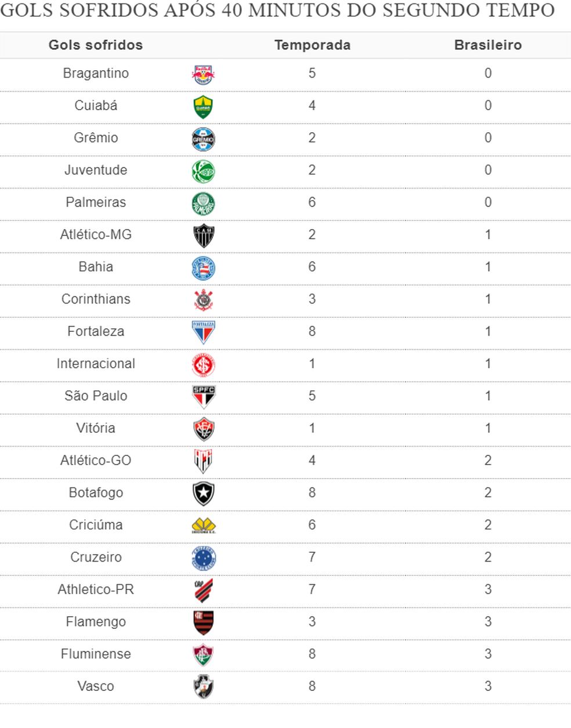Click the Palmeiras green crest
Viewport: 571px width, 728px height.
(203, 204)
